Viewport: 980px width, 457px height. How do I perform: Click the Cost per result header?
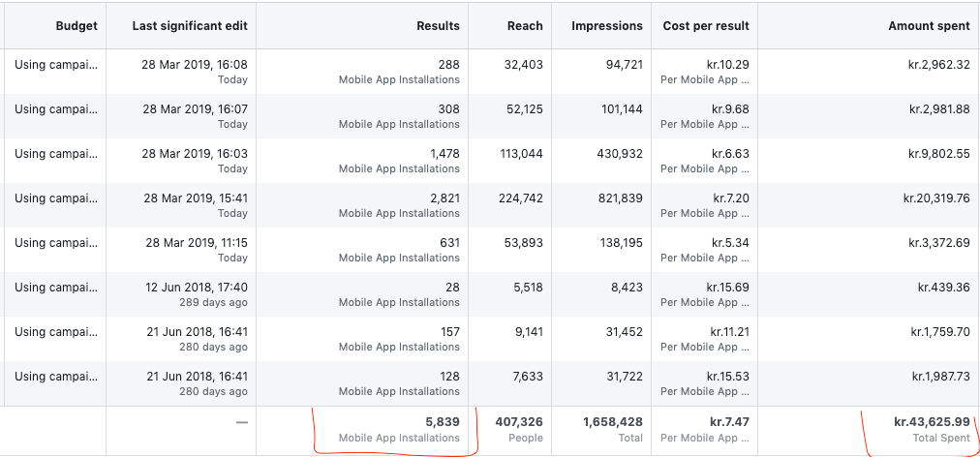706,26
